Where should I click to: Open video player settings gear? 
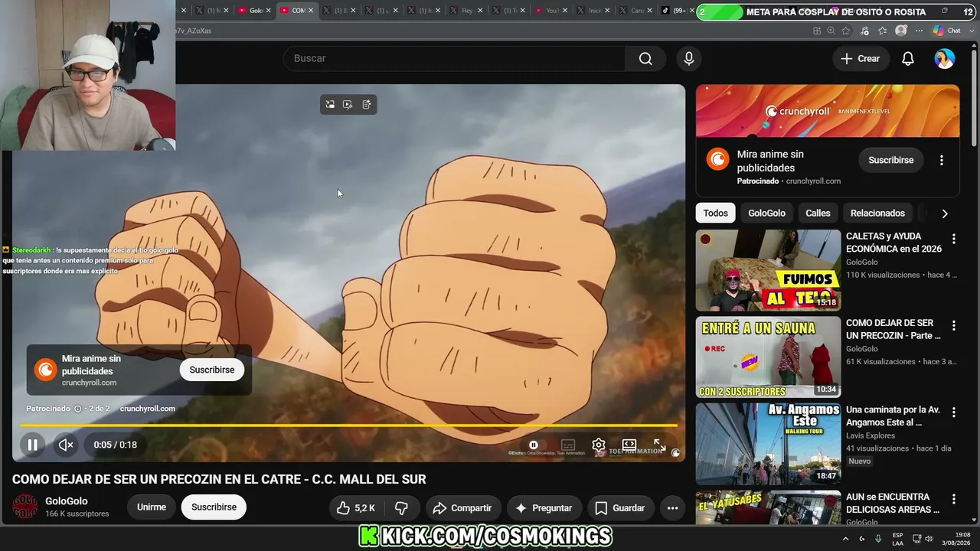pos(599,445)
